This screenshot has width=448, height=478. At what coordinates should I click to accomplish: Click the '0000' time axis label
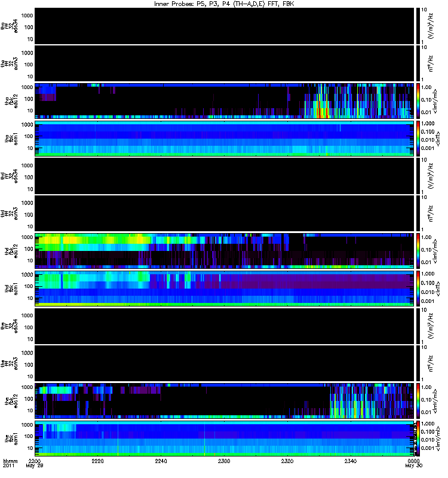413,461
